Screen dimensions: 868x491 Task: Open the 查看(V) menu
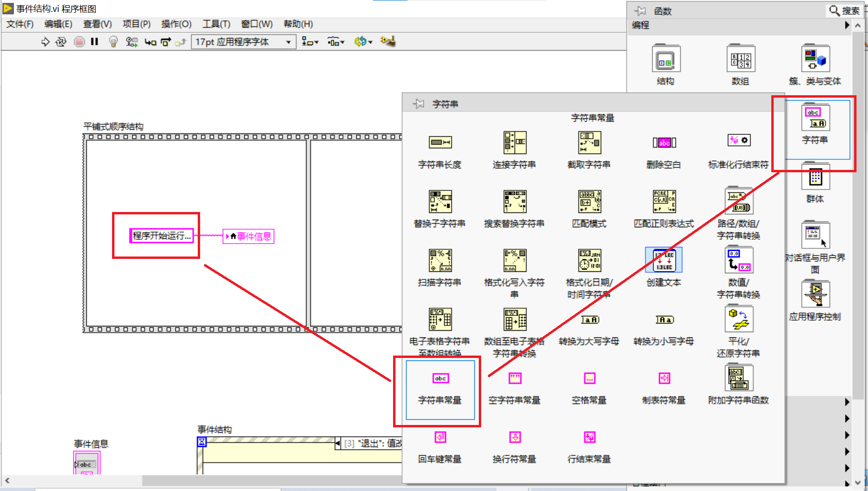click(98, 24)
